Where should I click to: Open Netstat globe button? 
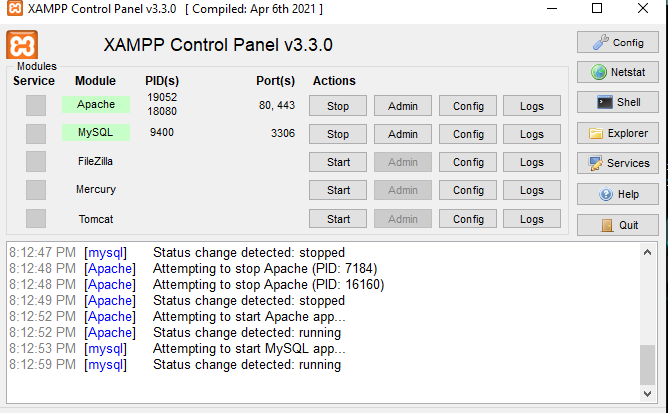617,72
